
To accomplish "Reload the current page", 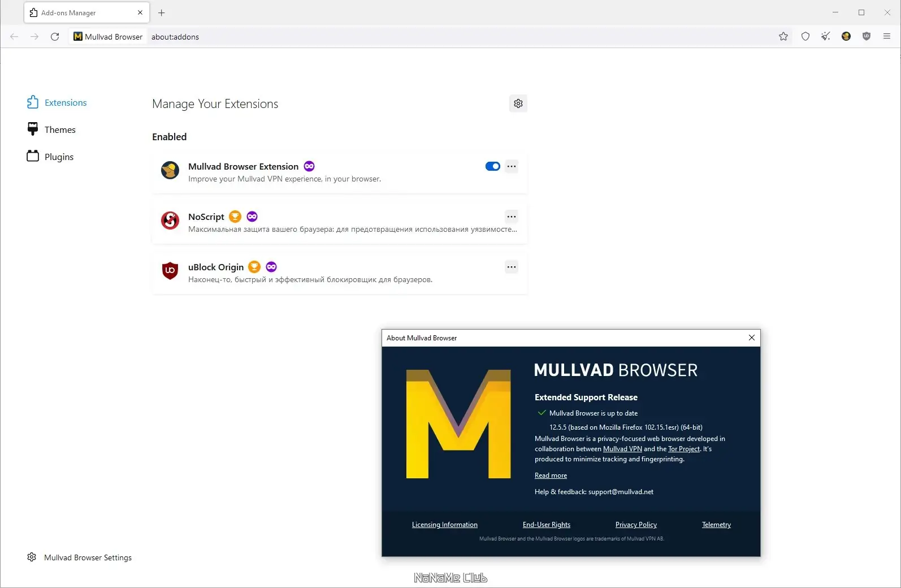I will point(55,37).
